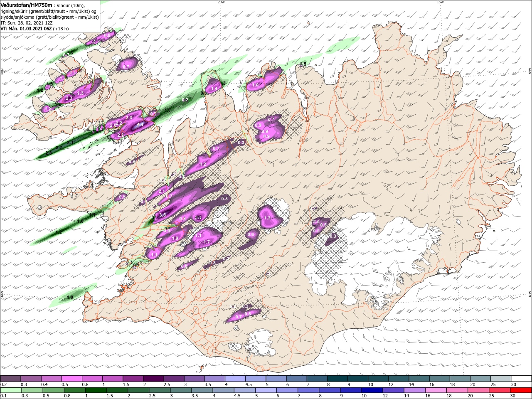The image size is (532, 399).
Task: Click the Veðurstofan/HM750m title text
Action: coord(26,5)
